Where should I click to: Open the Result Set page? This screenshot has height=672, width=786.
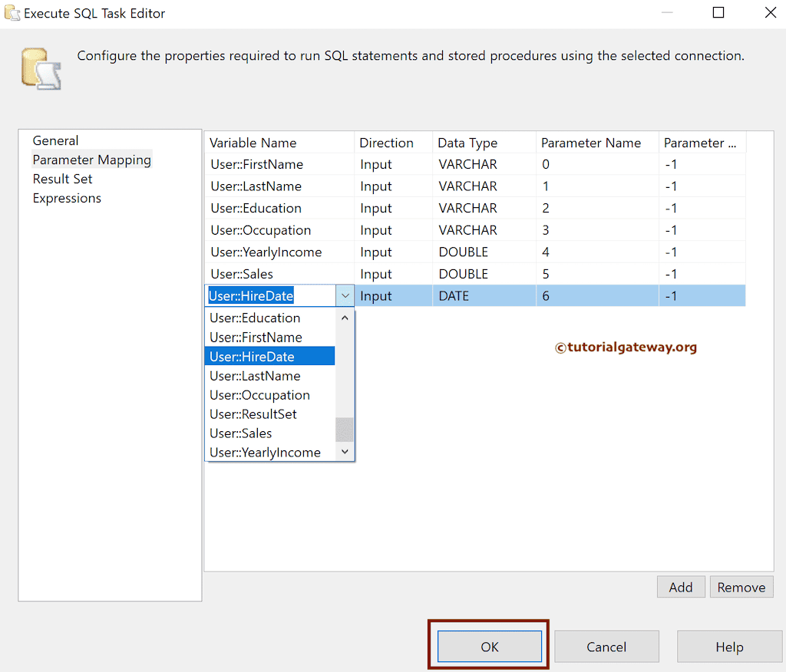click(62, 178)
